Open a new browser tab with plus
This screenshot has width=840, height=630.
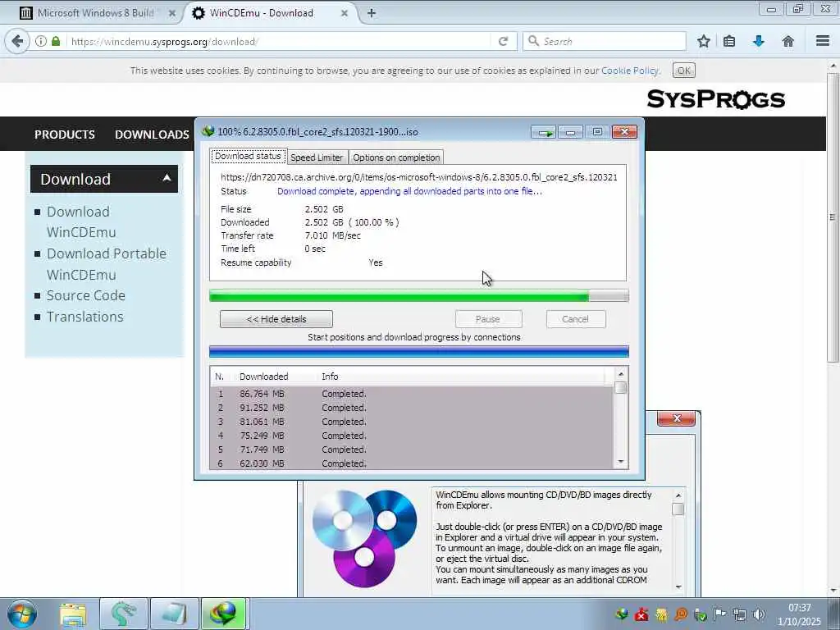[372, 13]
